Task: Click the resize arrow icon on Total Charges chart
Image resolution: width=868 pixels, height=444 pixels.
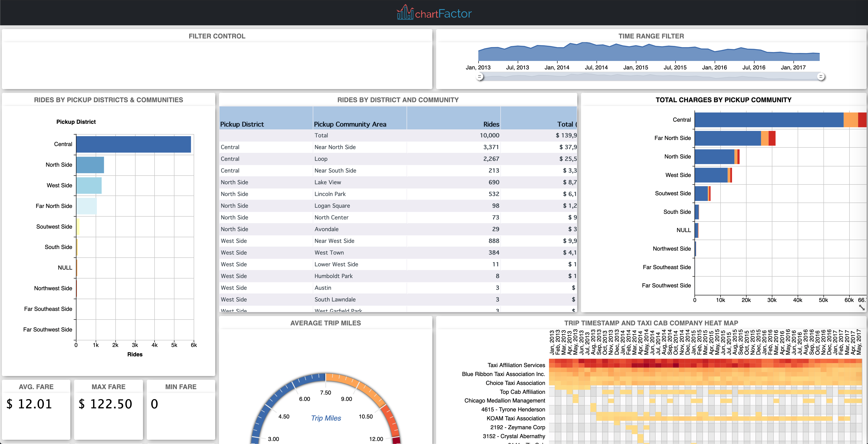Action: [862, 308]
